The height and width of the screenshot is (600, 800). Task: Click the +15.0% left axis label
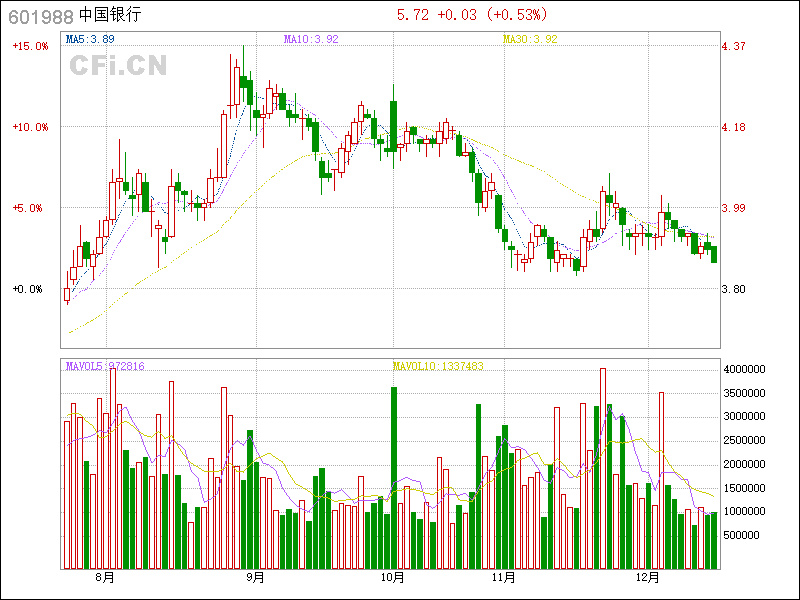point(30,46)
